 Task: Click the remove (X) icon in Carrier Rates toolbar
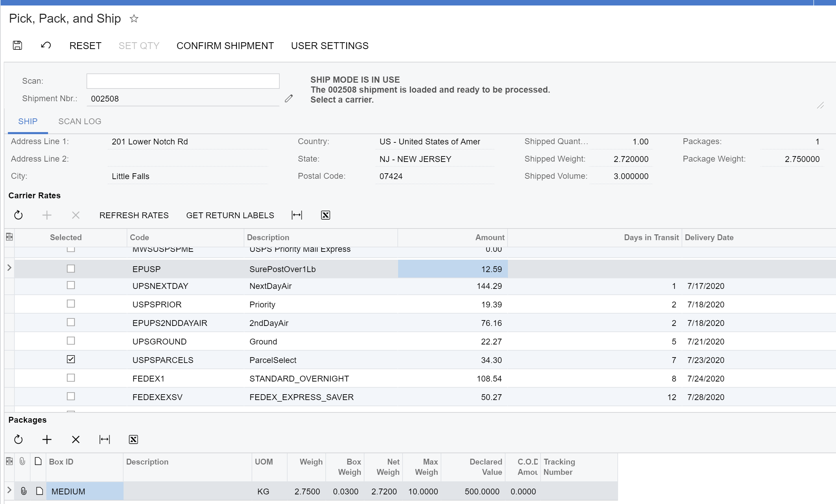tap(76, 215)
